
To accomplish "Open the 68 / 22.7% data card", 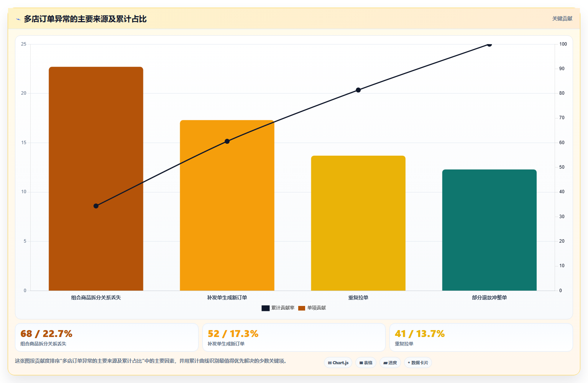I will pos(107,337).
